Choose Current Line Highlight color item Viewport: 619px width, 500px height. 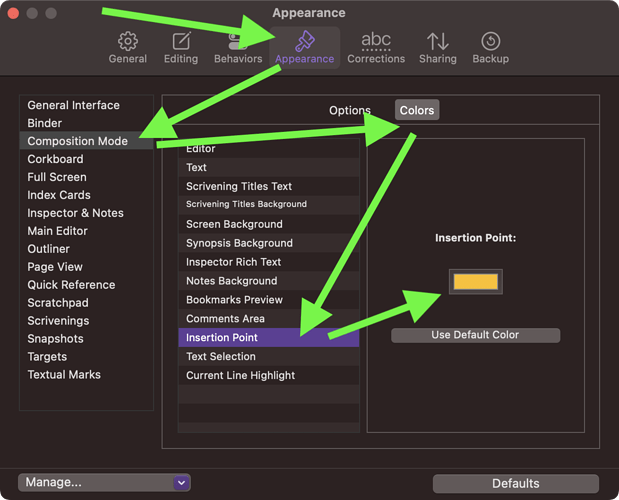[268, 376]
